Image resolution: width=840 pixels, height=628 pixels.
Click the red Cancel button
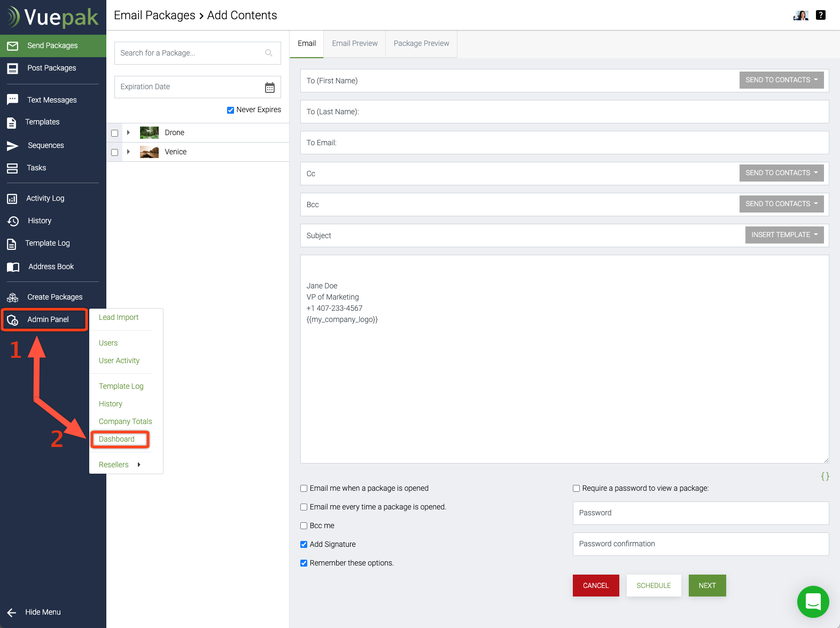point(595,586)
